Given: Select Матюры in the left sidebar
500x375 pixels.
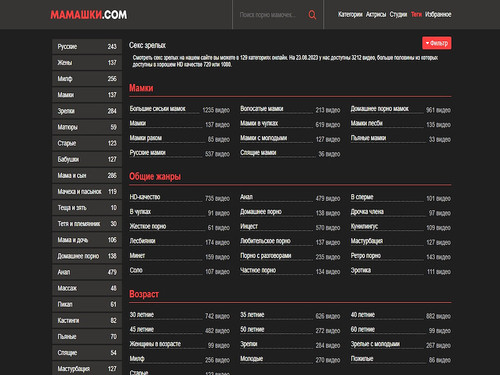Looking at the screenshot, I should (x=87, y=127).
